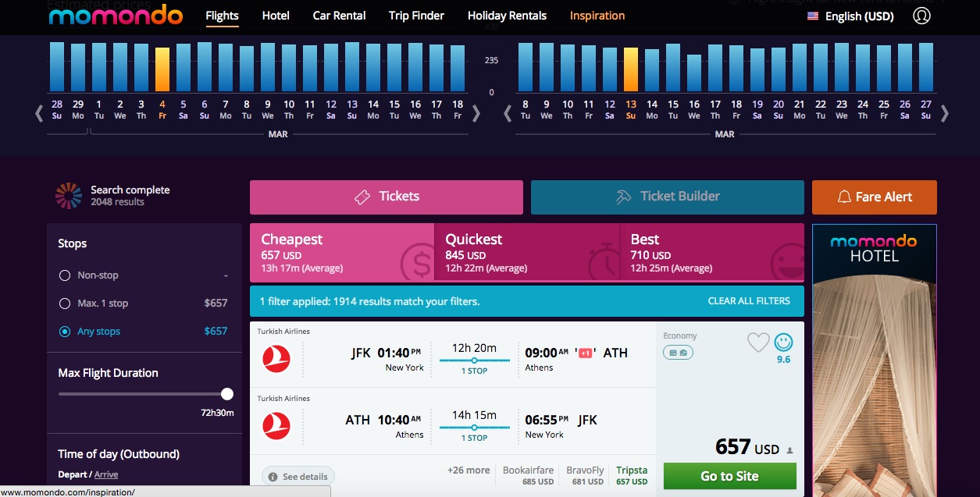Screen dimensions: 980x497
Task: Click the search complete spinner icon
Action: (69, 196)
